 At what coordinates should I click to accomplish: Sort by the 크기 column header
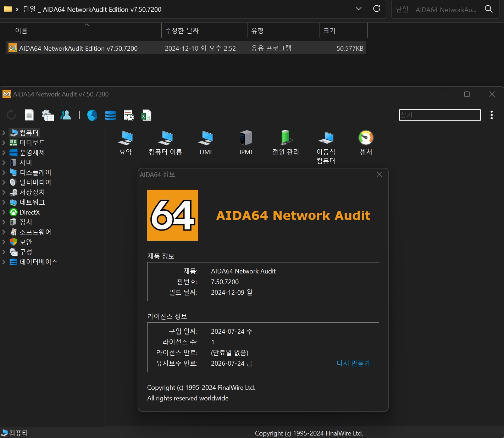point(344,31)
